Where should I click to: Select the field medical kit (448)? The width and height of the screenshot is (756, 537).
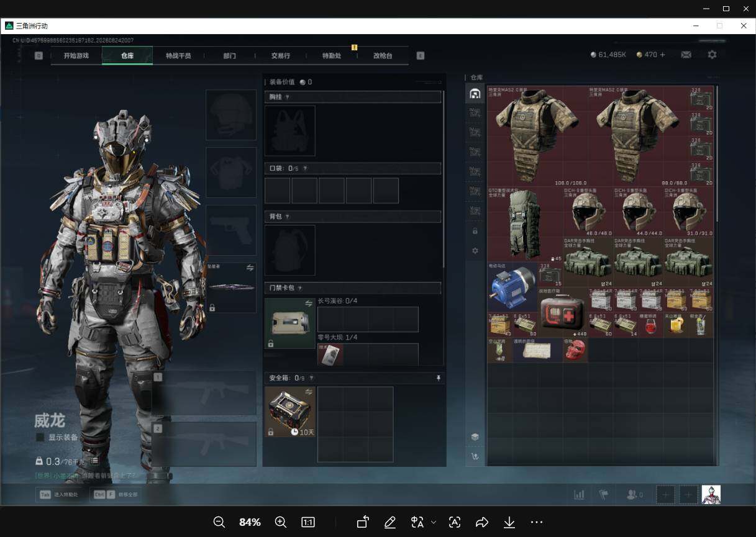point(562,312)
